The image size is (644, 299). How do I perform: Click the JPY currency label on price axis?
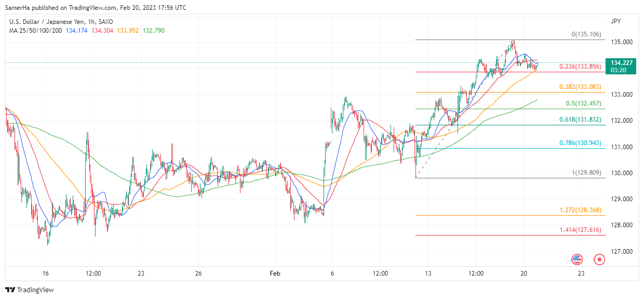615,21
